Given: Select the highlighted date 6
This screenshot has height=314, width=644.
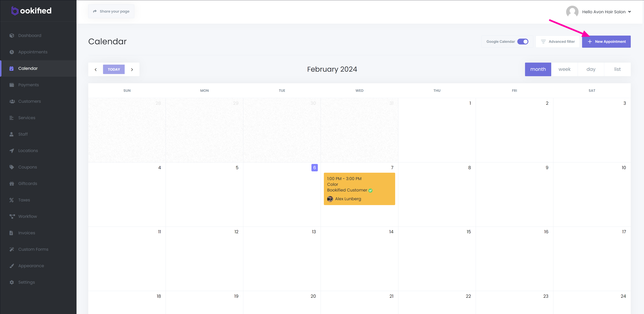Looking at the screenshot, I should click(x=314, y=167).
